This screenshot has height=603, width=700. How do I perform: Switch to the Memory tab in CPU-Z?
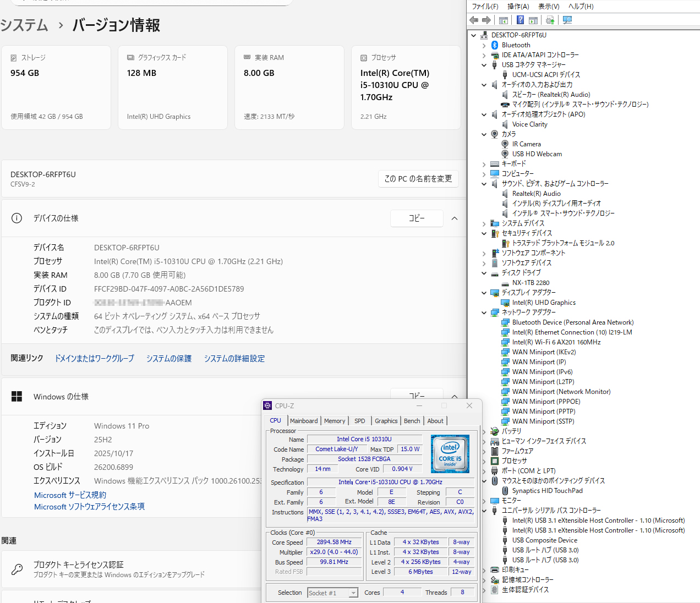click(335, 421)
